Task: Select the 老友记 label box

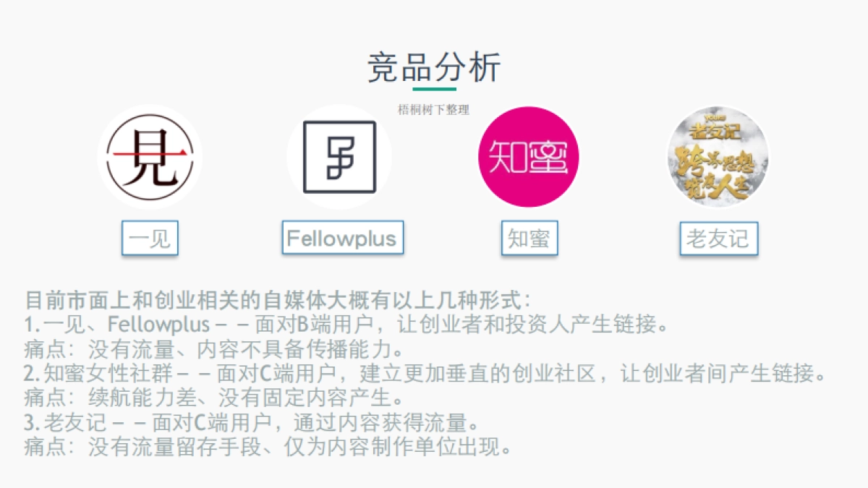Action: click(718, 239)
